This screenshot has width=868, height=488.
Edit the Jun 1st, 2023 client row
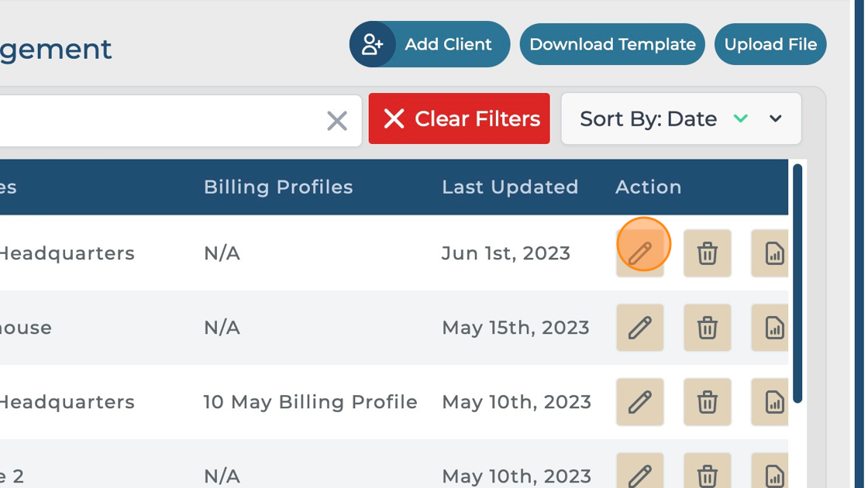tap(640, 253)
